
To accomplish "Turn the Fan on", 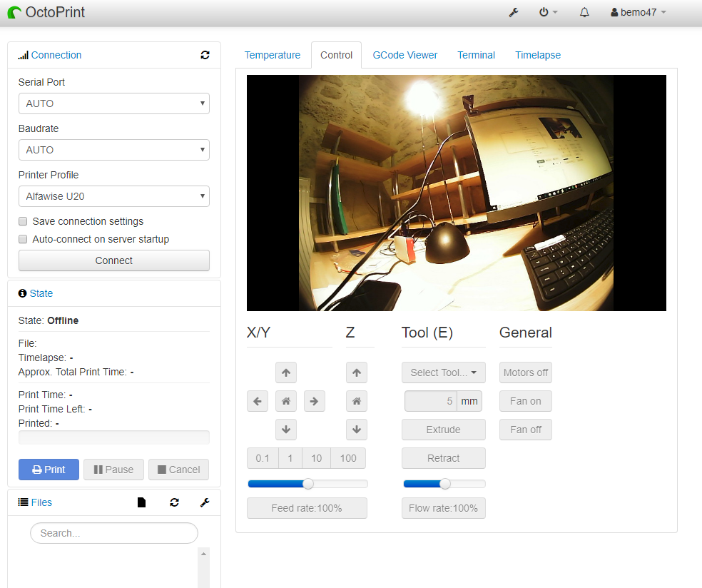I will (x=526, y=401).
